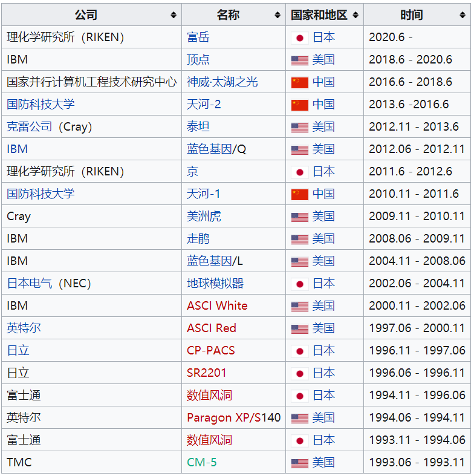Sort table by 公司 column arrows
474x476 pixels.
click(x=174, y=15)
